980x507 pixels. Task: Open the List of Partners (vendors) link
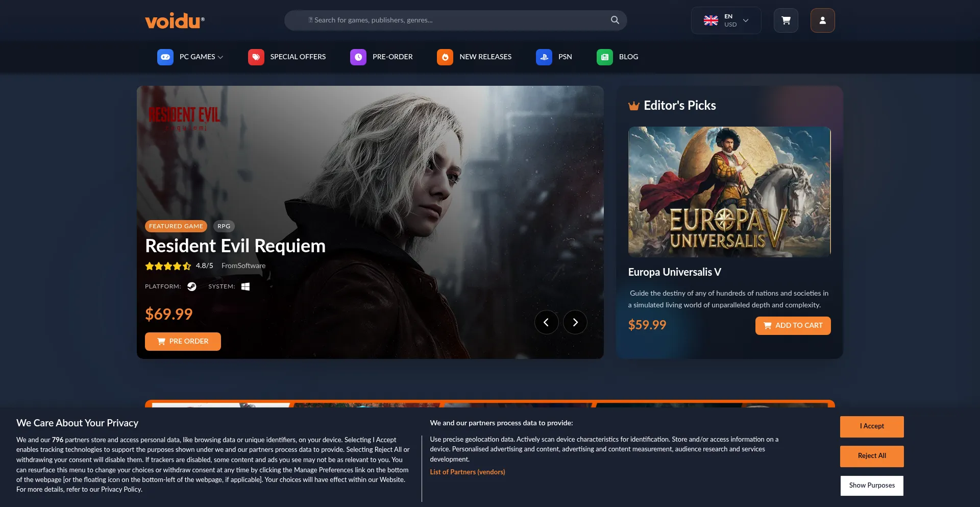point(467,472)
